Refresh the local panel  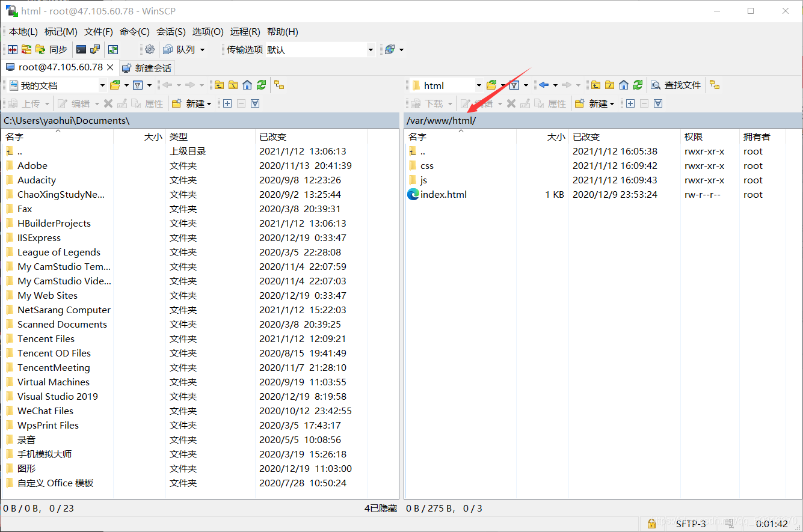click(261, 85)
